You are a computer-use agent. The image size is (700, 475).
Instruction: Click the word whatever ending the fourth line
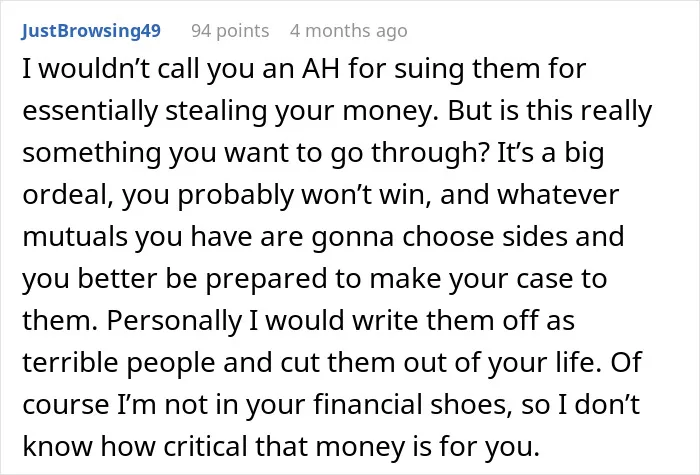pyautogui.click(x=558, y=195)
